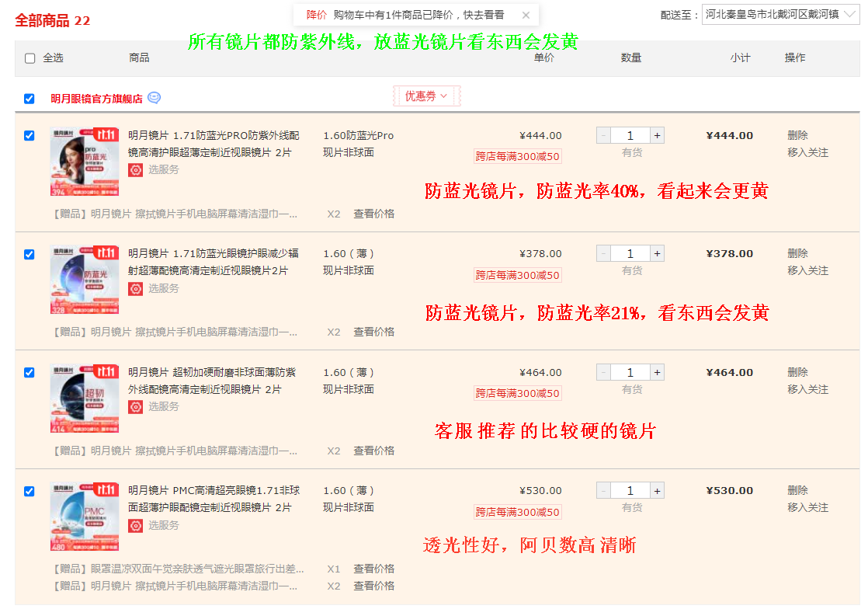Image resolution: width=868 pixels, height=616 pixels.
Task: Increase quantity of the ¥530.00 item
Action: click(x=657, y=491)
